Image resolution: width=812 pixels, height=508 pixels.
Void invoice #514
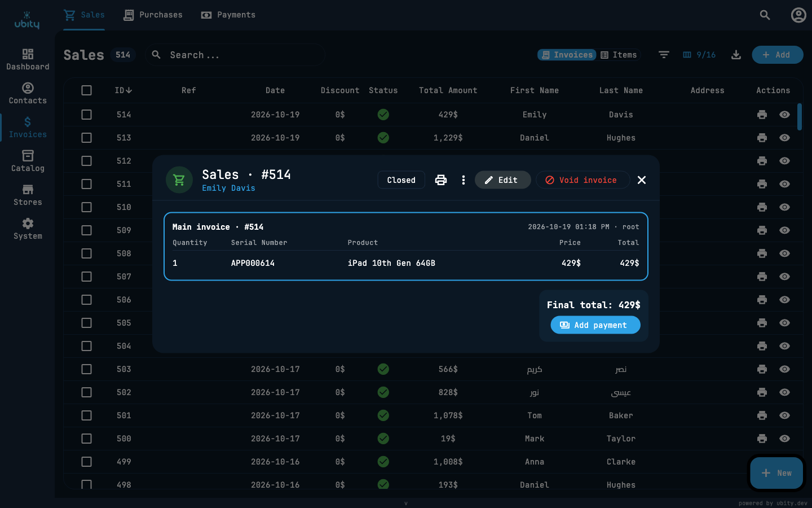582,180
